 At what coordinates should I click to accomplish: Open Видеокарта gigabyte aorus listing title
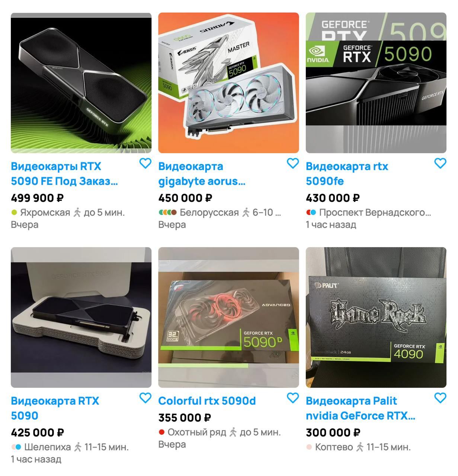(x=202, y=174)
